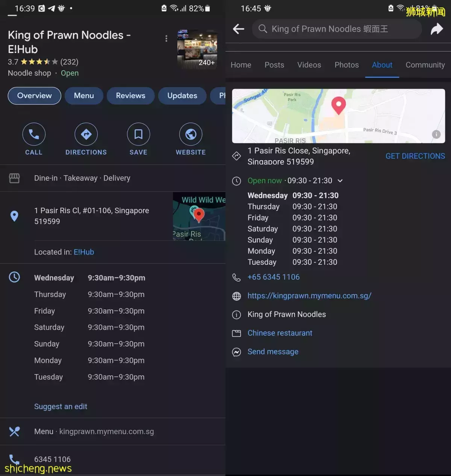
Task: Open the E!Hub location link
Action: click(84, 252)
